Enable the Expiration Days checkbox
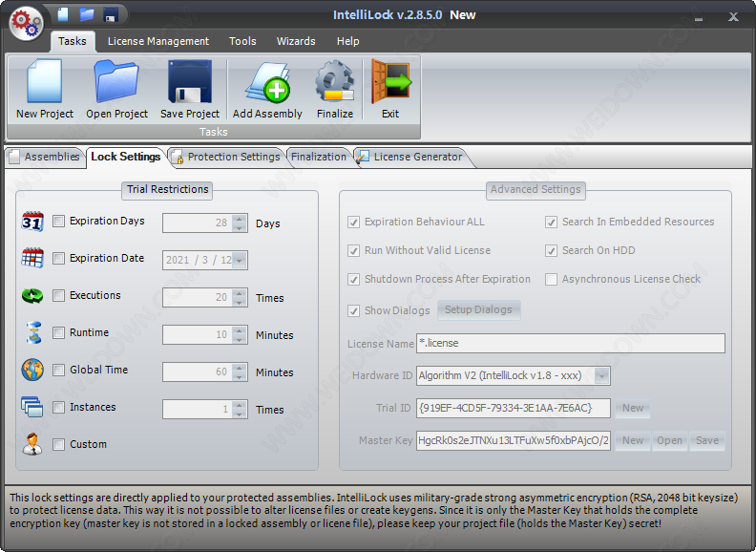756x552 pixels. 58,221
